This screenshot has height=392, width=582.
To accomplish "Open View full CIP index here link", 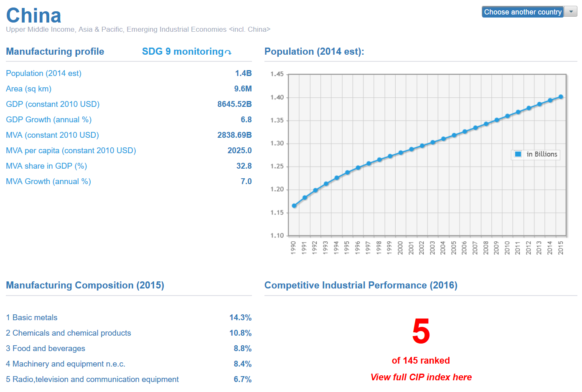I will (x=421, y=377).
